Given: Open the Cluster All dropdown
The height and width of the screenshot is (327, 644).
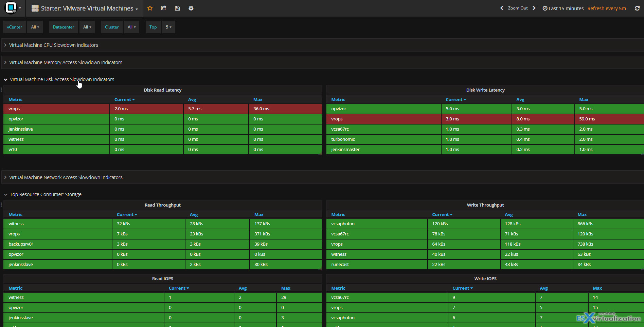Looking at the screenshot, I should [x=131, y=27].
